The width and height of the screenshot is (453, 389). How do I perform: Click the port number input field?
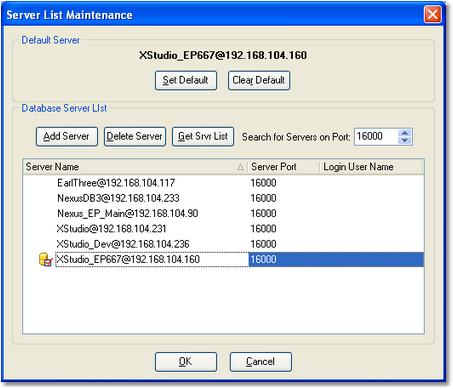(376, 137)
